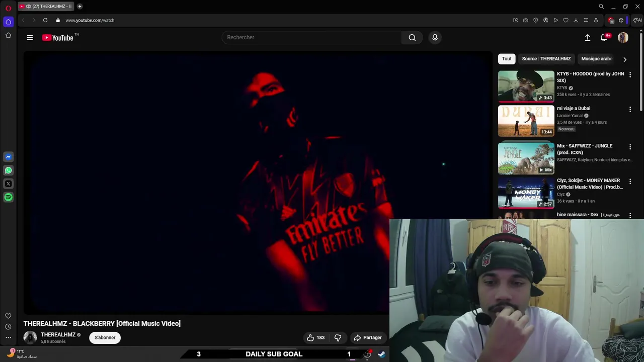
Task: Open extensions cube icon
Action: [x=621, y=20]
